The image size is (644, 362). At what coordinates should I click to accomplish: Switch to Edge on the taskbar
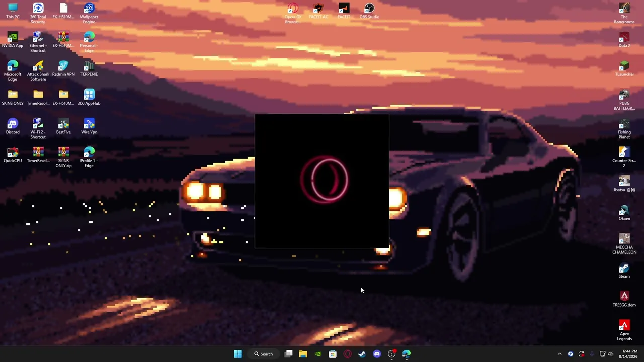pyautogui.click(x=406, y=354)
